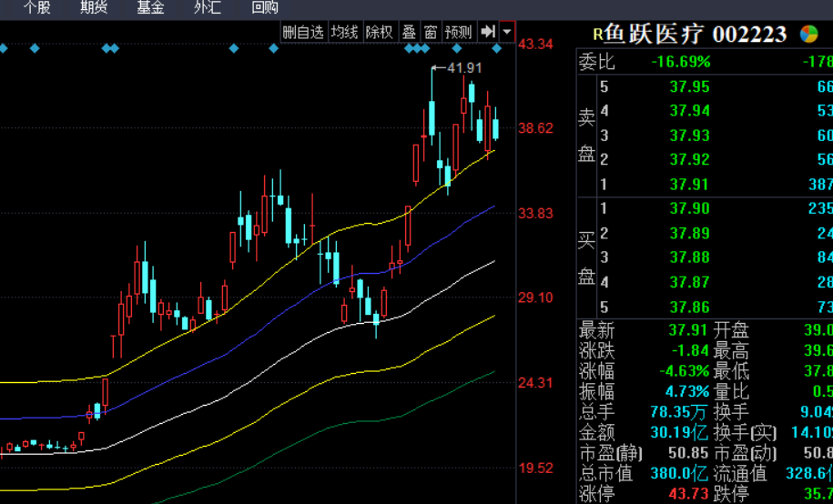Switch to the 基金 tab
This screenshot has height=504, width=833.
click(150, 7)
